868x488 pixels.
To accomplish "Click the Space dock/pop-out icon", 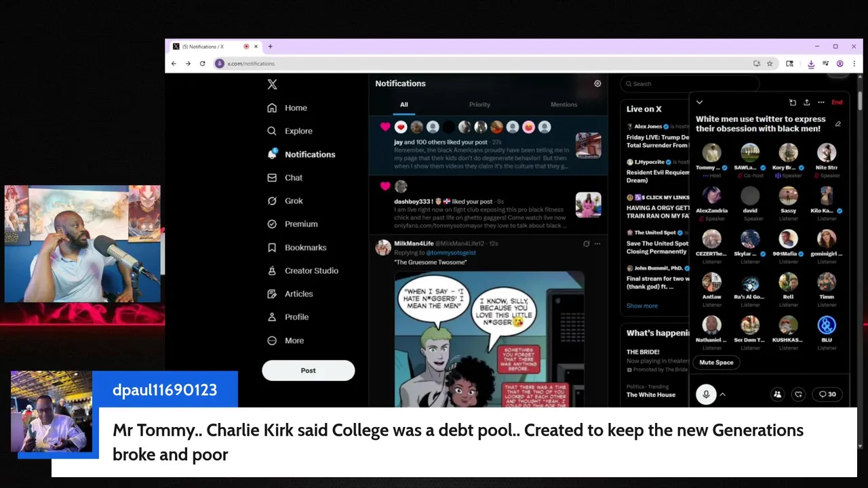I will click(x=792, y=102).
